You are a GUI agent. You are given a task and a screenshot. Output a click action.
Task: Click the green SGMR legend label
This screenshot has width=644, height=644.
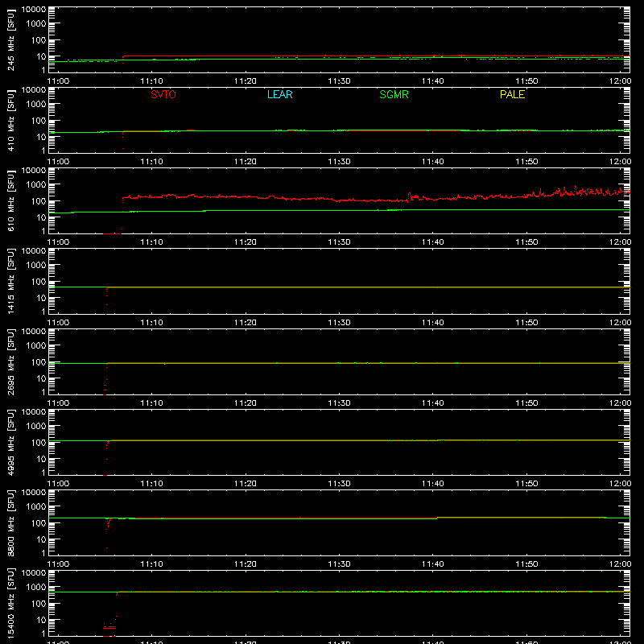394,94
